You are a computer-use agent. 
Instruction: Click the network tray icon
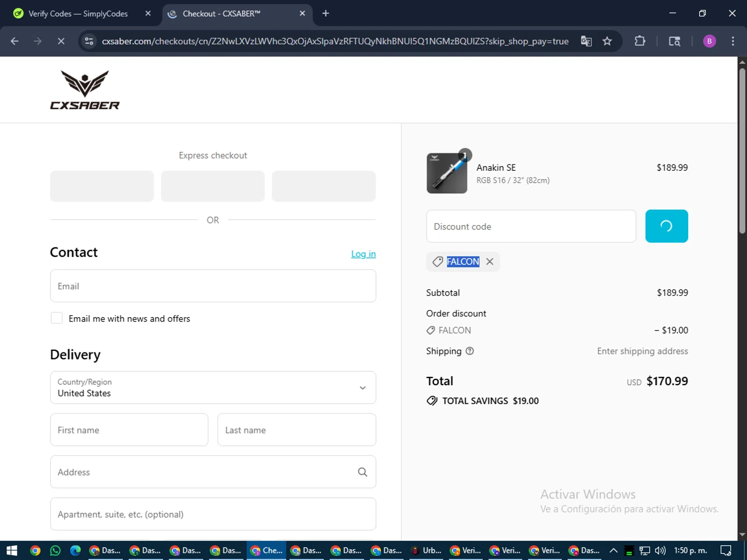(645, 550)
